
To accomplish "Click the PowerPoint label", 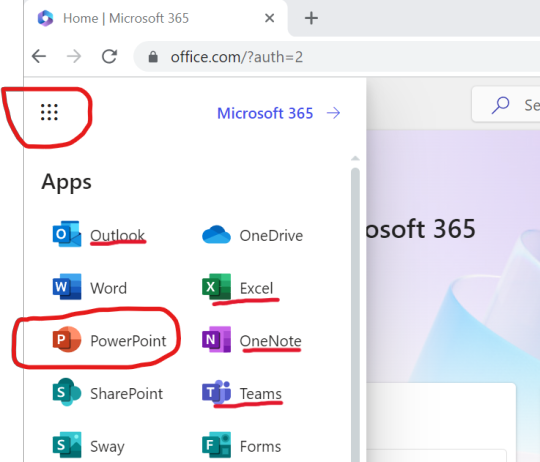I will pyautogui.click(x=128, y=341).
